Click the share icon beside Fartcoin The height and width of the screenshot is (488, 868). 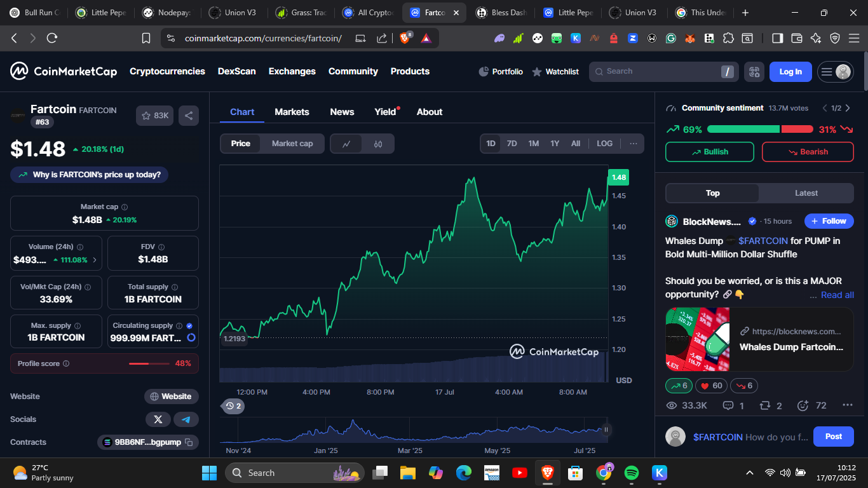point(189,116)
